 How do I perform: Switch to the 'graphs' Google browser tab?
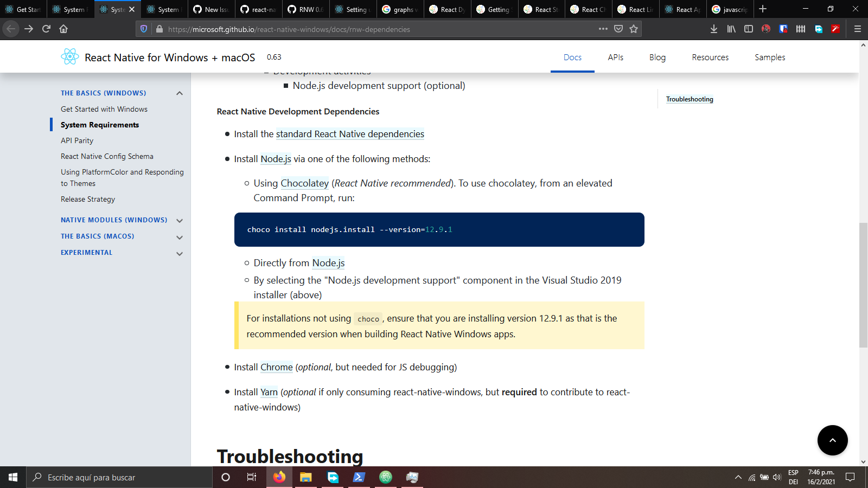[400, 9]
